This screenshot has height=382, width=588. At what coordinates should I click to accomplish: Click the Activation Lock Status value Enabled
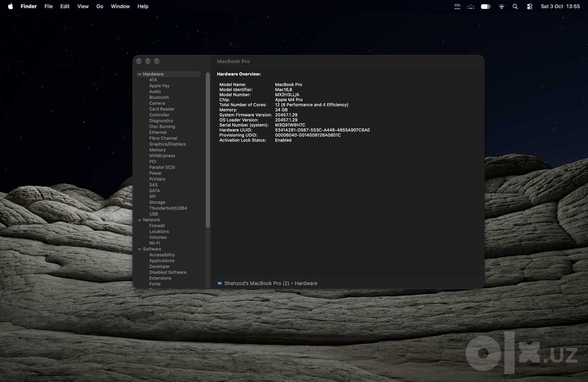pos(283,140)
